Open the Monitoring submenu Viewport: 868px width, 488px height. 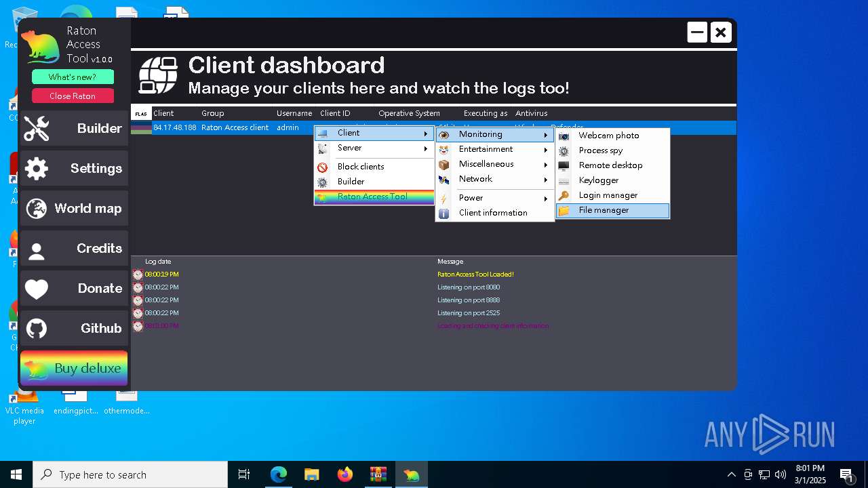point(494,134)
